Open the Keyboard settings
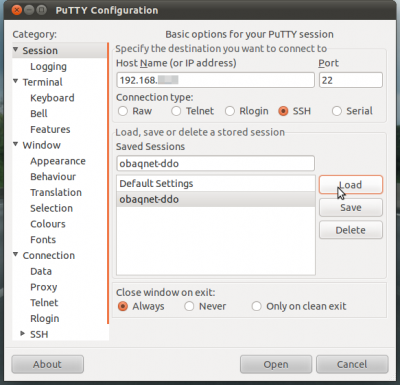The width and height of the screenshot is (400, 385). pos(52,98)
